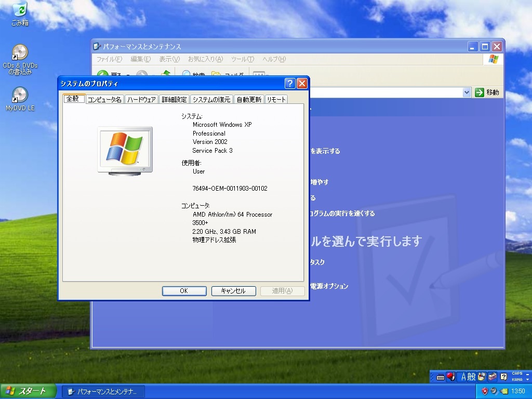Click the キャンセル button
Viewport: 532px width, 399px height.
233,291
